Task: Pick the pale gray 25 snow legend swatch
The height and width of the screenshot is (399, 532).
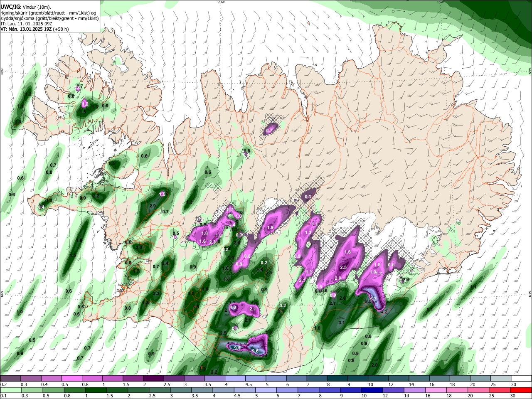Action: [x=501, y=379]
